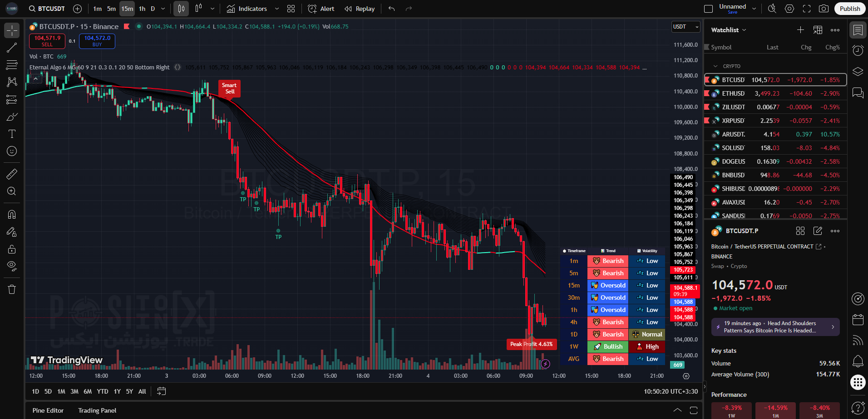Open the Trading Panel tab
868x419 pixels.
pos(97,410)
